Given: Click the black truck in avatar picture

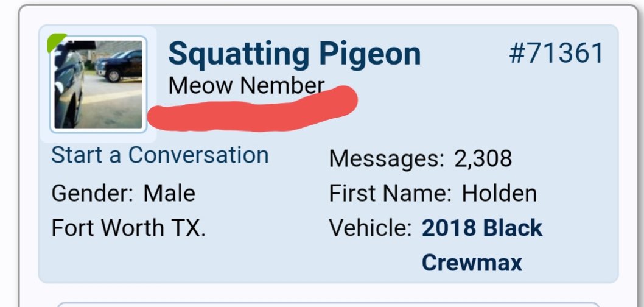Looking at the screenshot, I should tap(119, 66).
